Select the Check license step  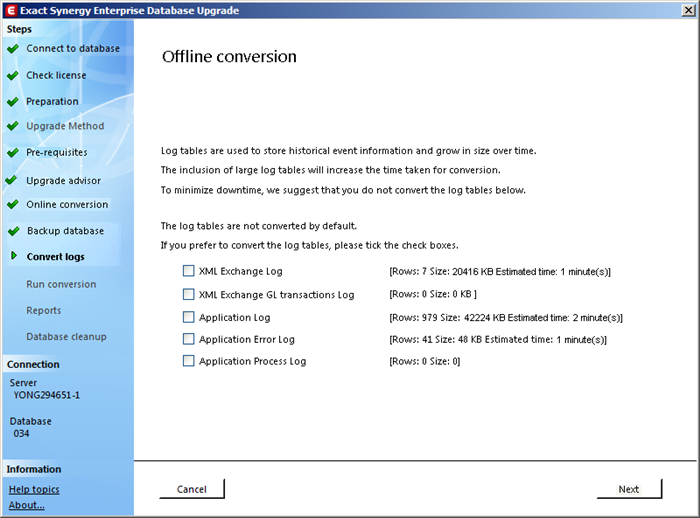[56, 75]
